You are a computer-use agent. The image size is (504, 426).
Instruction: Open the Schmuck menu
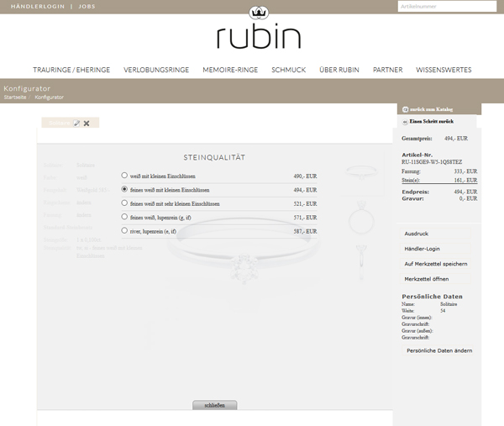[x=289, y=70]
